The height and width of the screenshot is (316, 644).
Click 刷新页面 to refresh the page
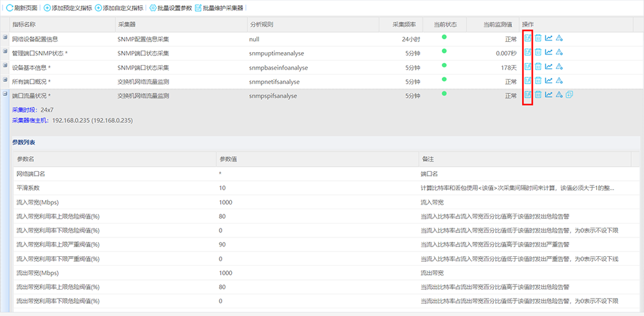click(x=22, y=8)
